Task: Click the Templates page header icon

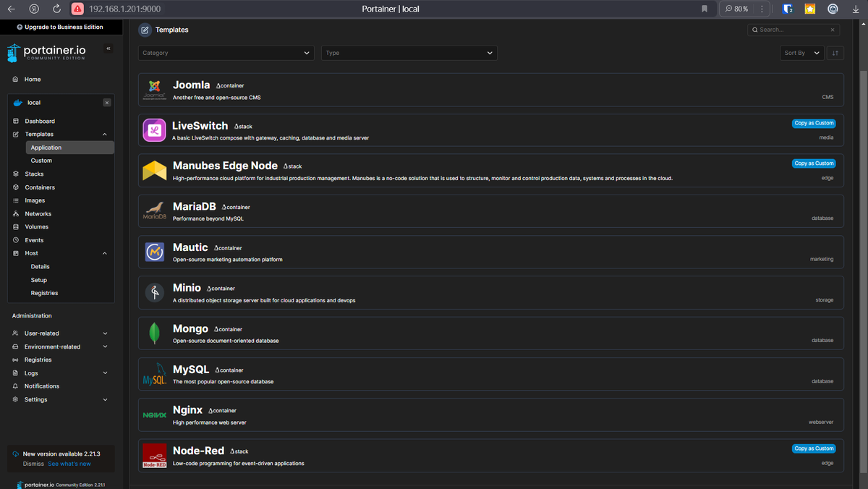Action: (145, 30)
